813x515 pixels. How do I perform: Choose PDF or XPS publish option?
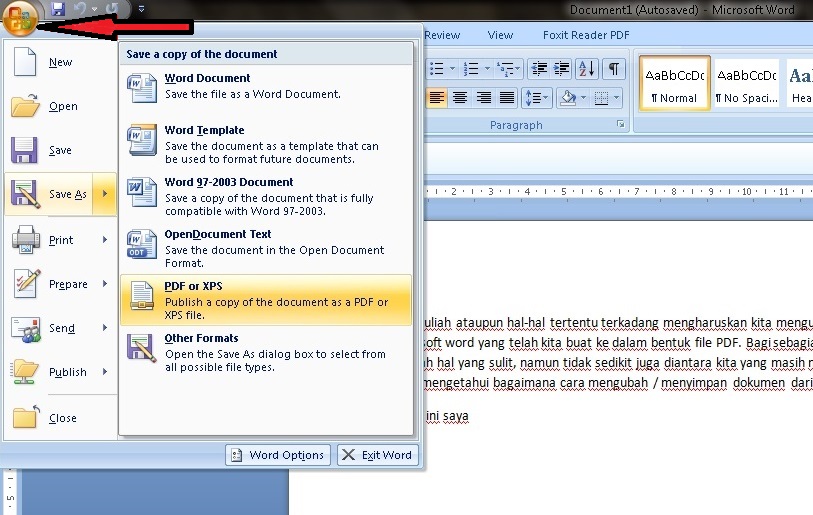tap(266, 300)
